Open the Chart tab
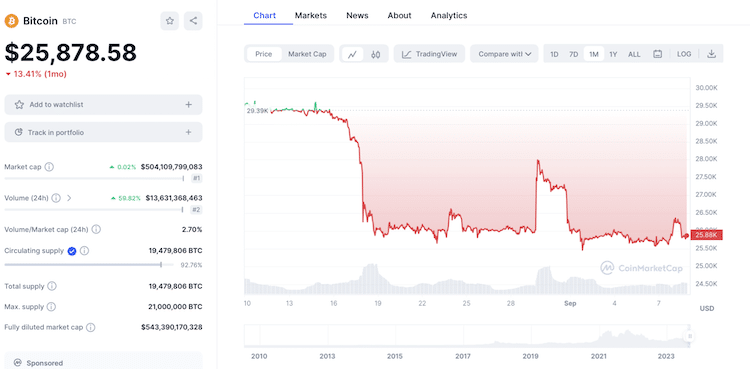Screen dimensions: 750x369 pos(265,15)
